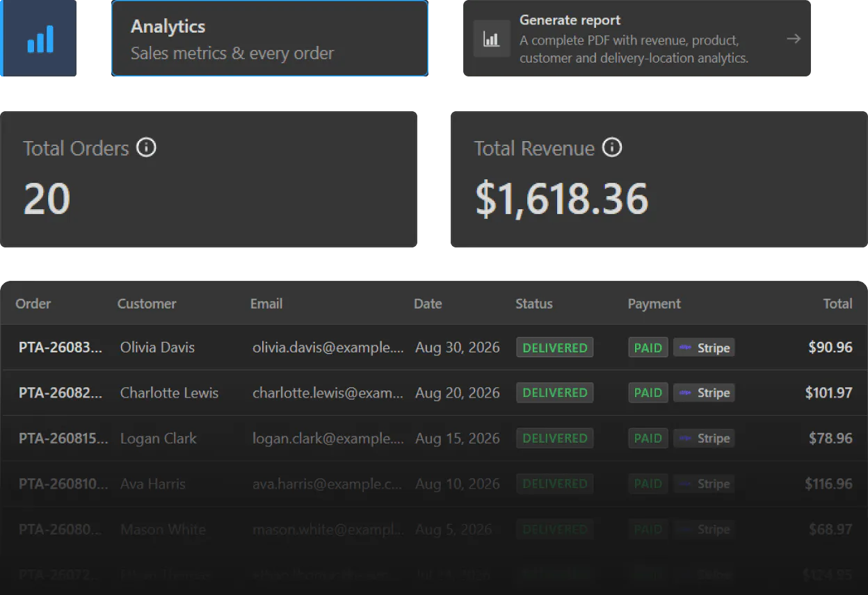Click the Email column header
Viewport: 868px width, 595px height.
[x=266, y=304]
